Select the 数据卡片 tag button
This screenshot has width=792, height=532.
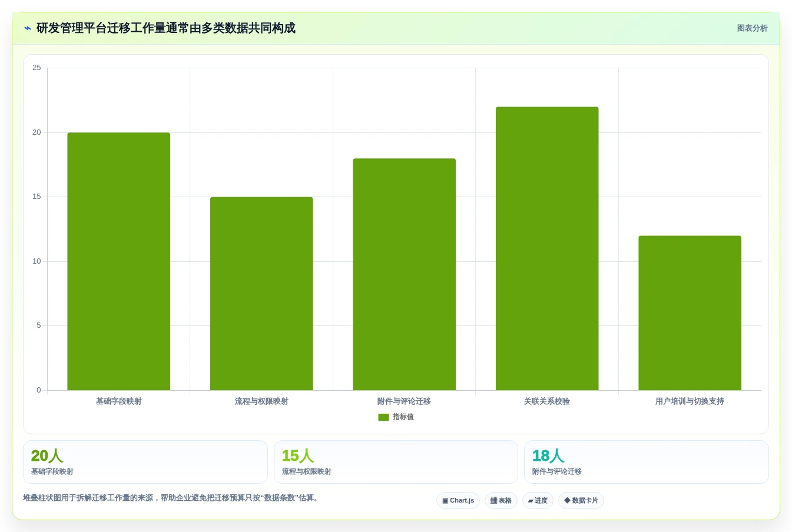(581, 501)
